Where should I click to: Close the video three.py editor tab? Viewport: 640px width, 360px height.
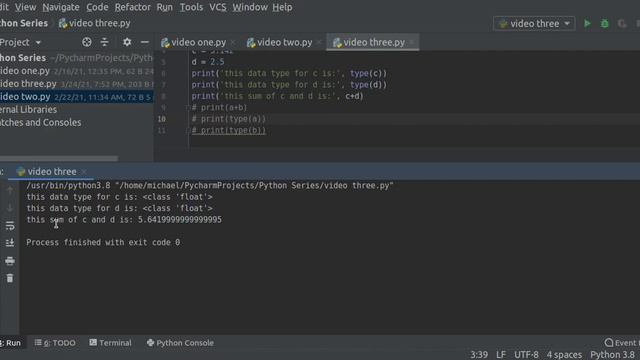coord(411,42)
